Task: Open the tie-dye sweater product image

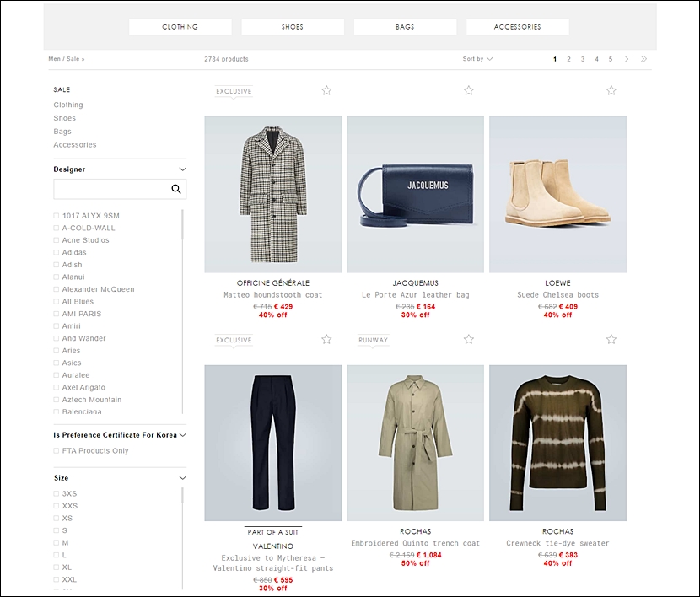Action: coord(558,443)
